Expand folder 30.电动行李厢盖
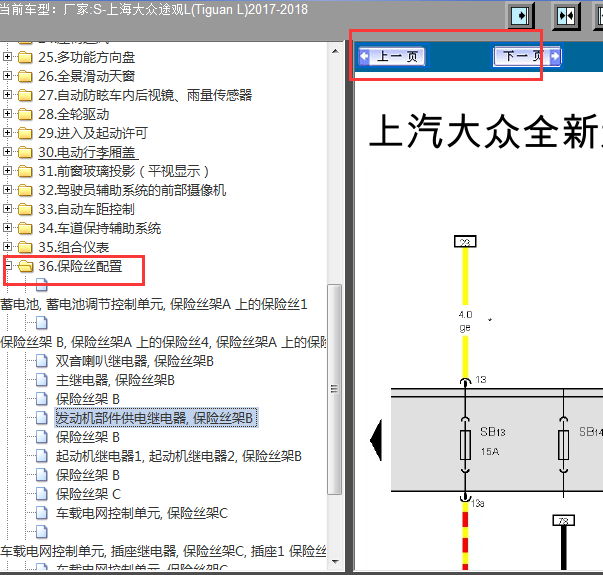The height and width of the screenshot is (575, 603). pos(7,152)
